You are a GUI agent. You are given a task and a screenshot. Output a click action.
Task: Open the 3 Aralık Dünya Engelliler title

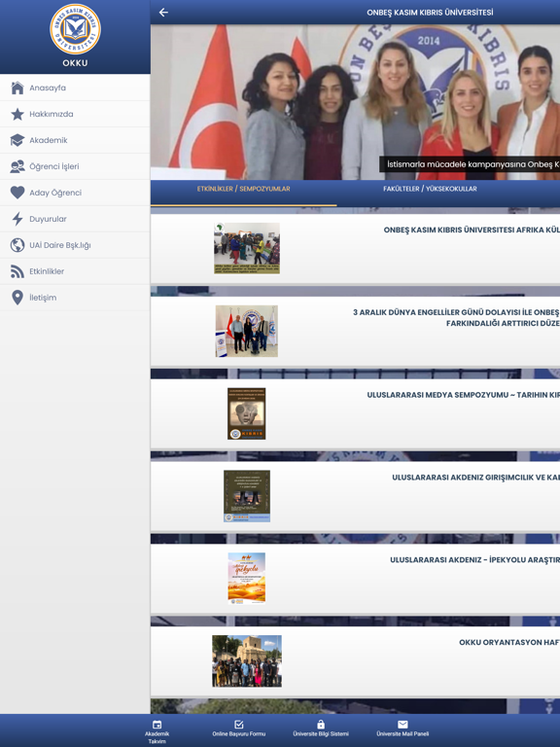pyautogui.click(x=456, y=318)
